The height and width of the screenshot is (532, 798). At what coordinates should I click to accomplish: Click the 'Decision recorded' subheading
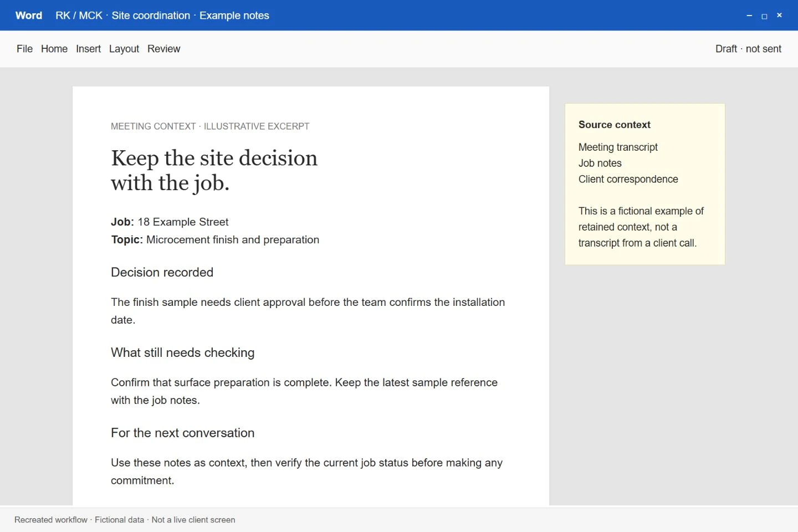tap(162, 272)
